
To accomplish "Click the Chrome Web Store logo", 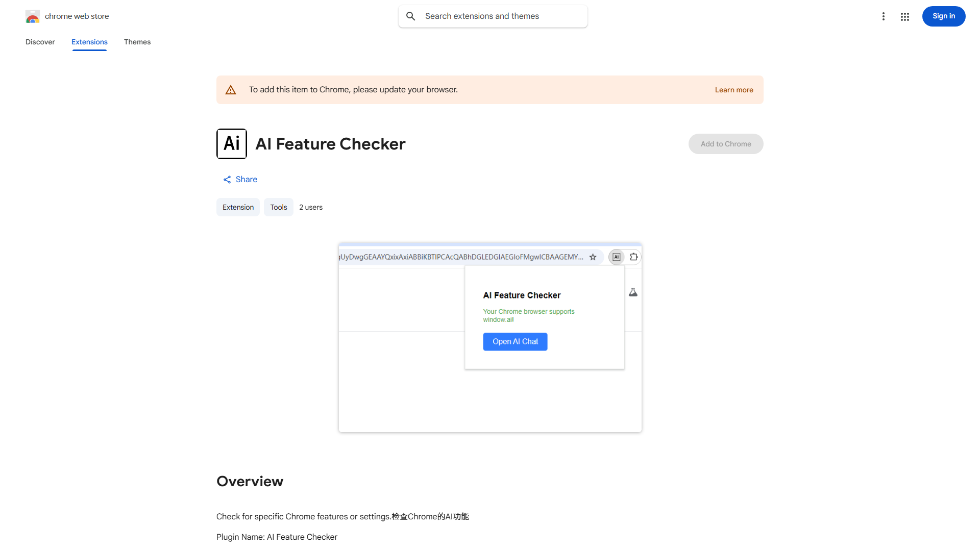I will (33, 16).
